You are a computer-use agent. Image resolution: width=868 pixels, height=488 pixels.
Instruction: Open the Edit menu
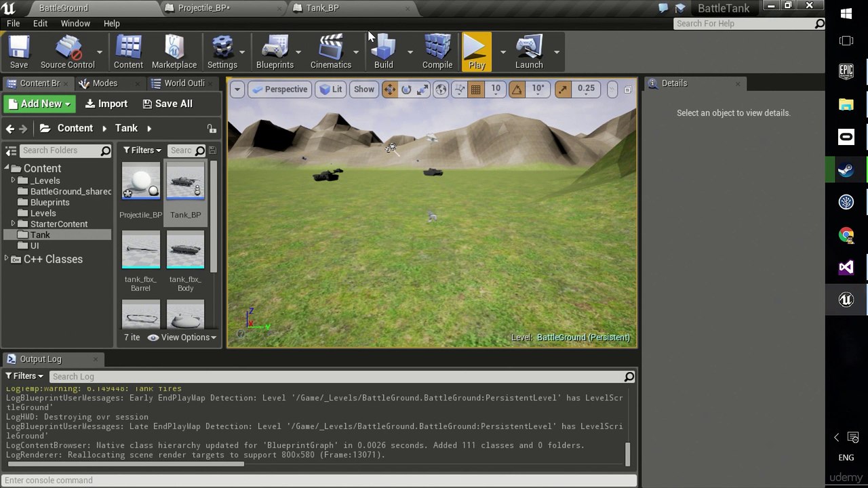pos(40,24)
